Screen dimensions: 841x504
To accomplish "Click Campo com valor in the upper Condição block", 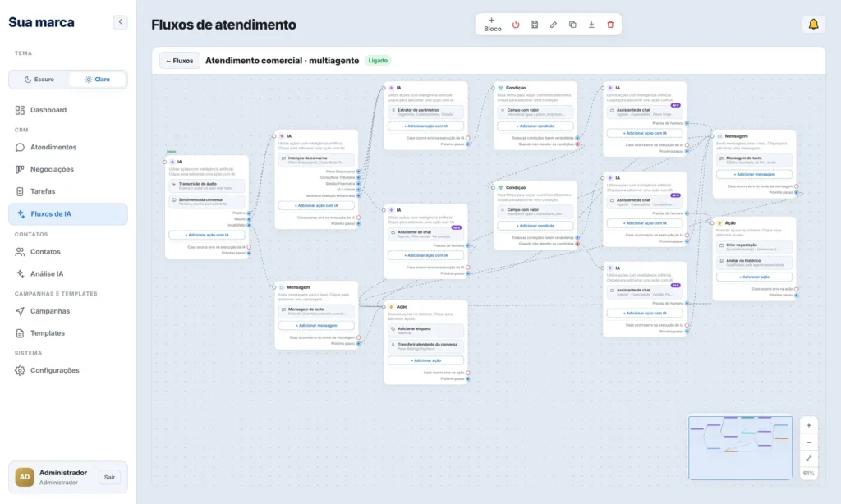I will [x=535, y=112].
